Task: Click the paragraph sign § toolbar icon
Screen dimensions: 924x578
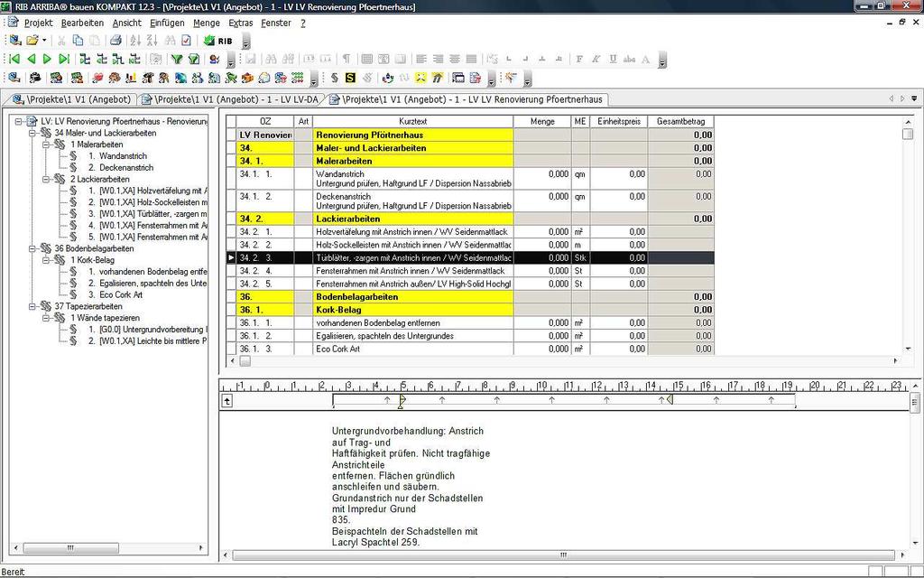Action: pyautogui.click(x=335, y=78)
